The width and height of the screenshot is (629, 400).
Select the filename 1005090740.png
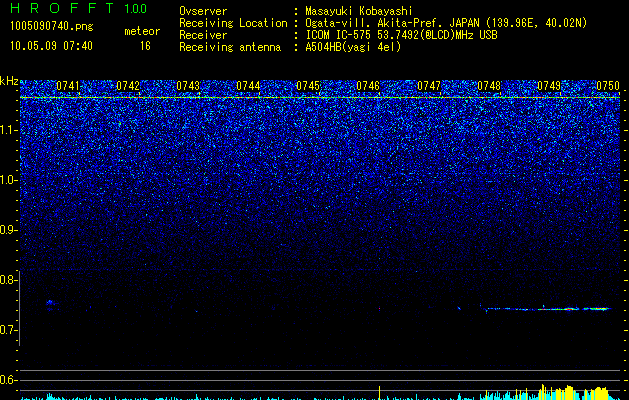51,27
